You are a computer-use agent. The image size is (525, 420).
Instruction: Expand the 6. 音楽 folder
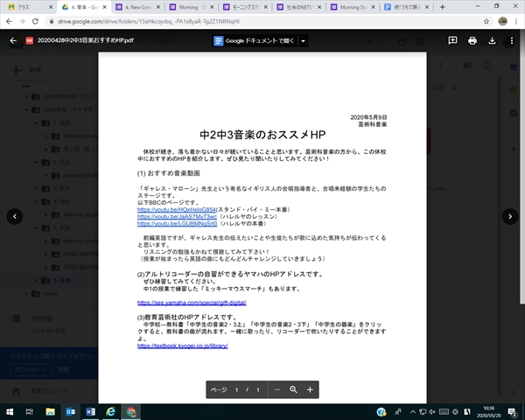click(36, 280)
